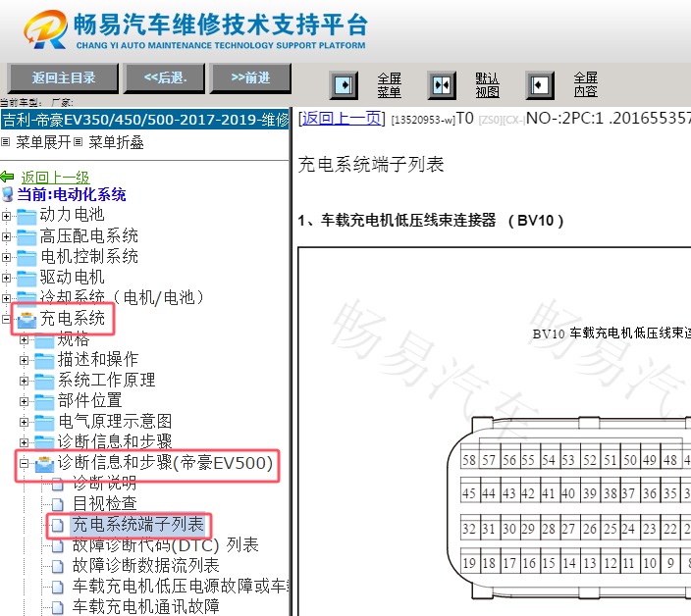
Task: Expand the 驱动电机 tree node
Action: click(6, 279)
